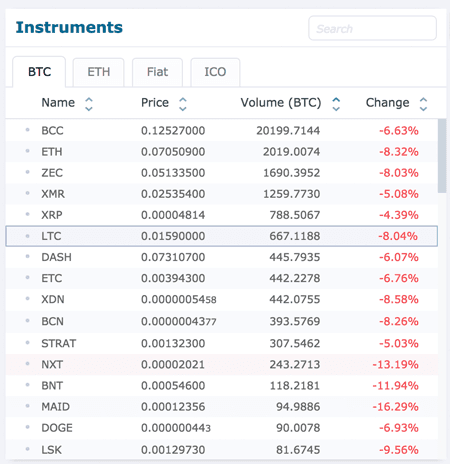
Task: Select the DOGE instrument name
Action: (57, 428)
